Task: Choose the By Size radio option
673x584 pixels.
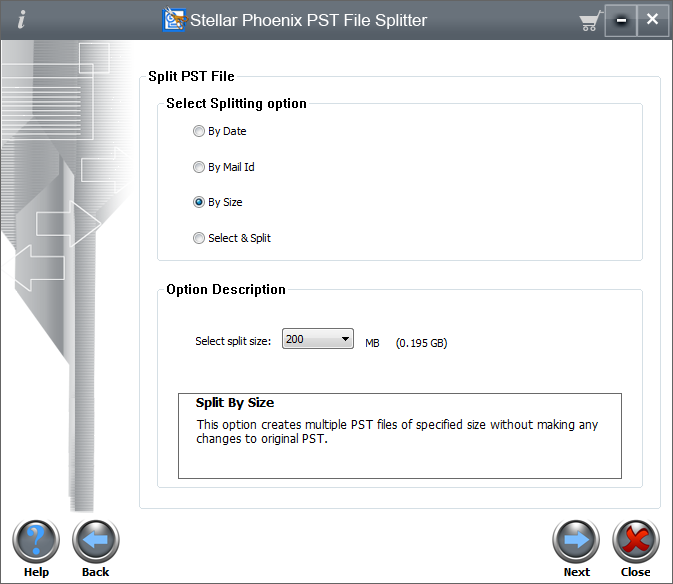Action: coord(218,202)
